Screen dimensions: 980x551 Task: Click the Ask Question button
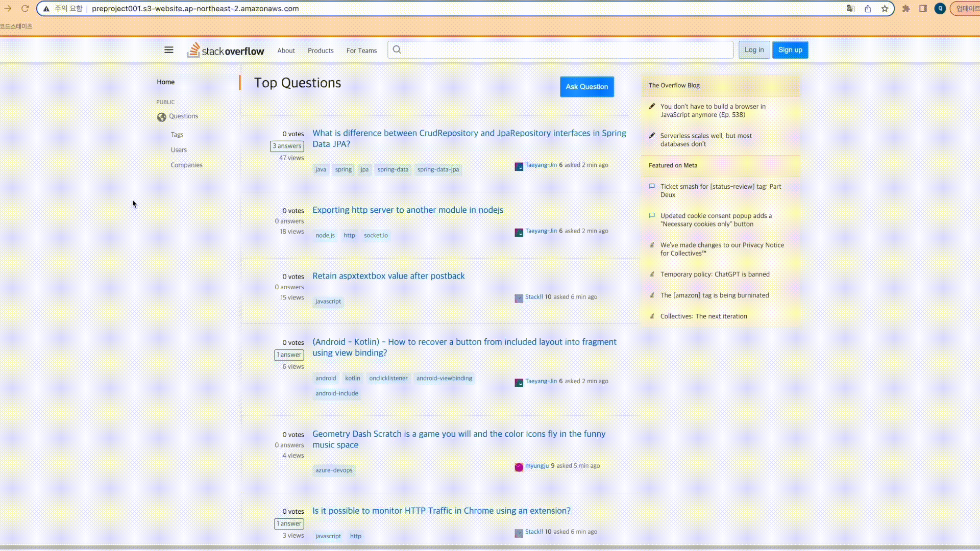coord(587,87)
